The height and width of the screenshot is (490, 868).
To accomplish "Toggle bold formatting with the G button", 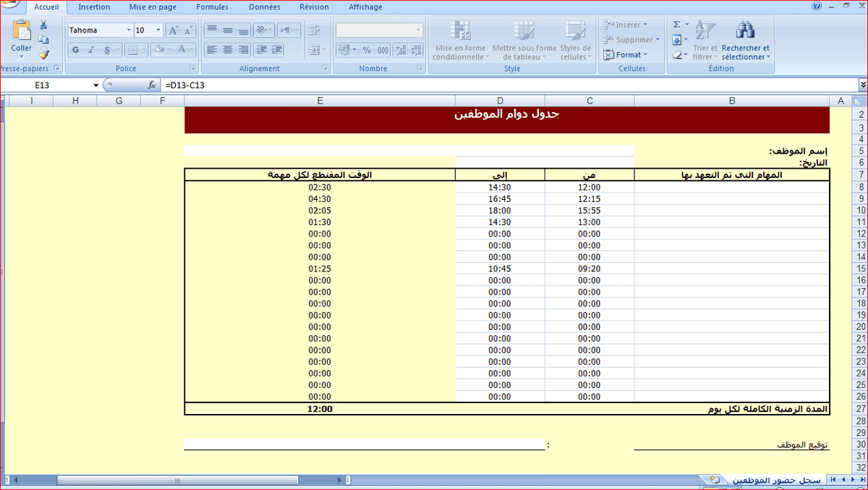I will (75, 50).
